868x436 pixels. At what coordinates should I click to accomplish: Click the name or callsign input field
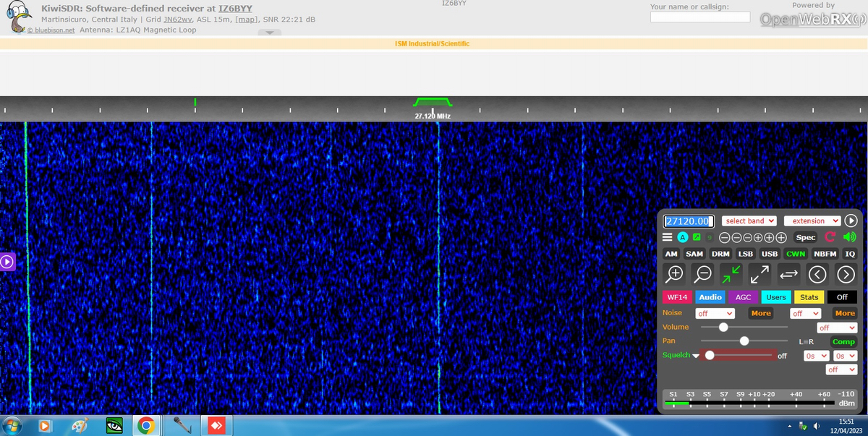(699, 17)
